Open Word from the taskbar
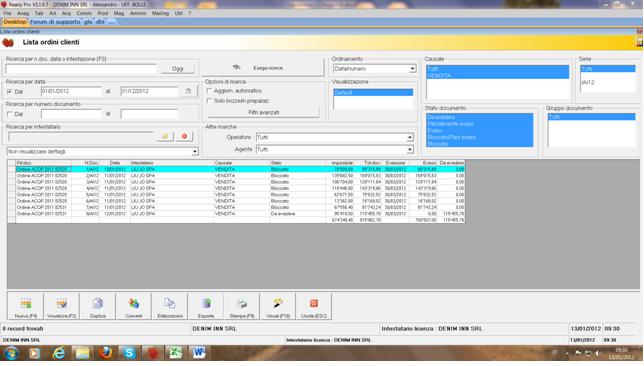Screen dimensions: 644x366 (x=199, y=353)
